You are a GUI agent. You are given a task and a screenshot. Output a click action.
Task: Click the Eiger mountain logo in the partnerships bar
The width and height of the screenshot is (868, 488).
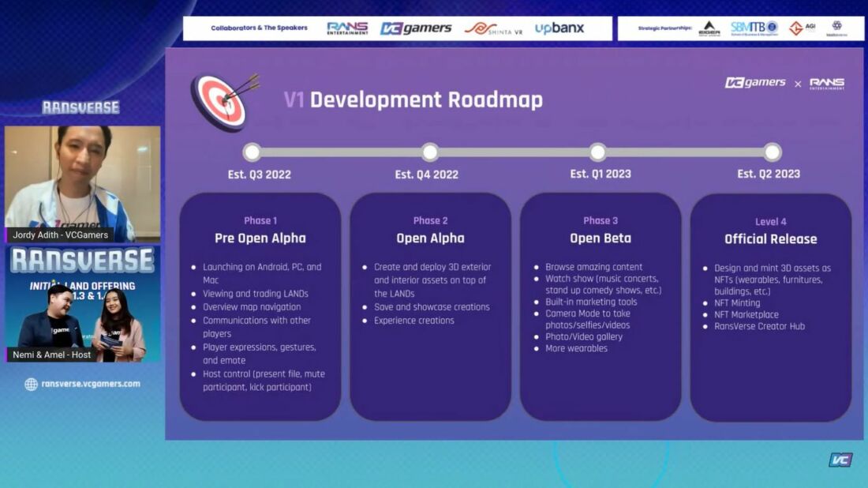point(709,28)
